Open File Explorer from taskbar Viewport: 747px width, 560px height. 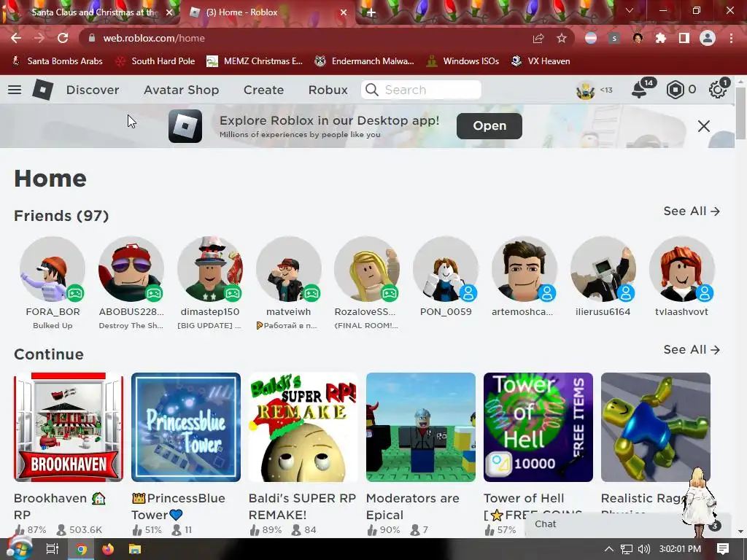135,549
